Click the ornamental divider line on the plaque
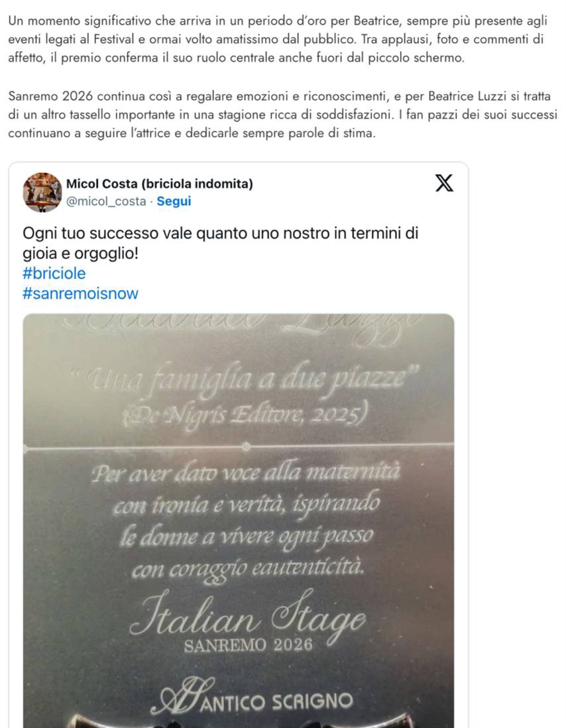The image size is (566, 728). pyautogui.click(x=239, y=446)
